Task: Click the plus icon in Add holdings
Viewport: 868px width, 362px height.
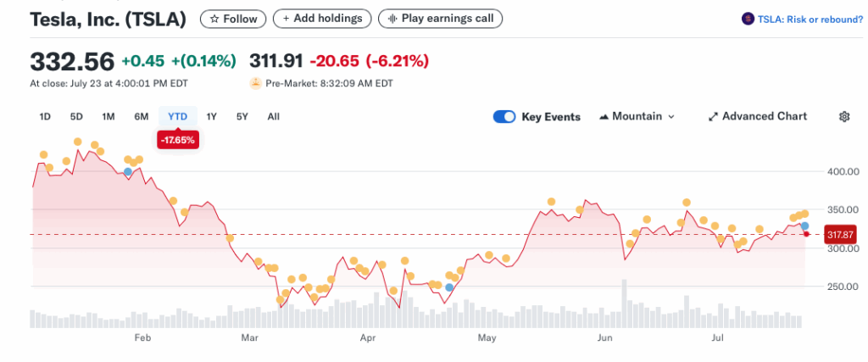Action: 287,18
